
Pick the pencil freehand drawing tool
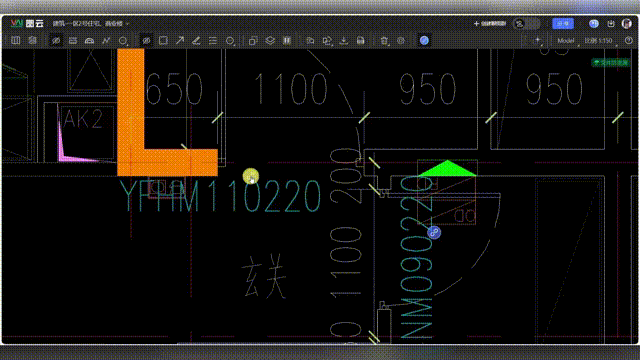(196, 40)
